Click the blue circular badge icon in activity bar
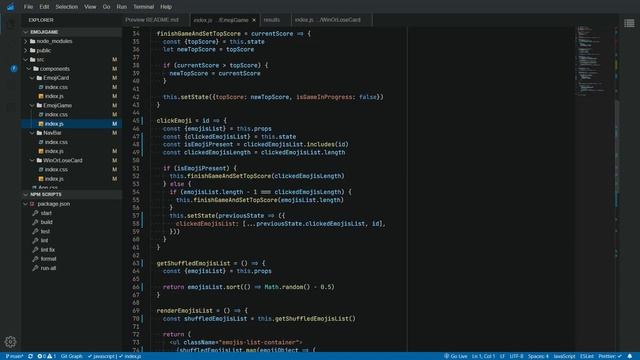Viewport: 640px width, 360px height. 14,69
